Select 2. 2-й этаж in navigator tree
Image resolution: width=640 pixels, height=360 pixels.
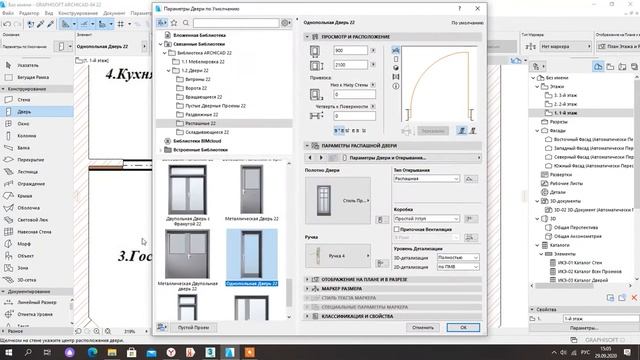(565, 104)
